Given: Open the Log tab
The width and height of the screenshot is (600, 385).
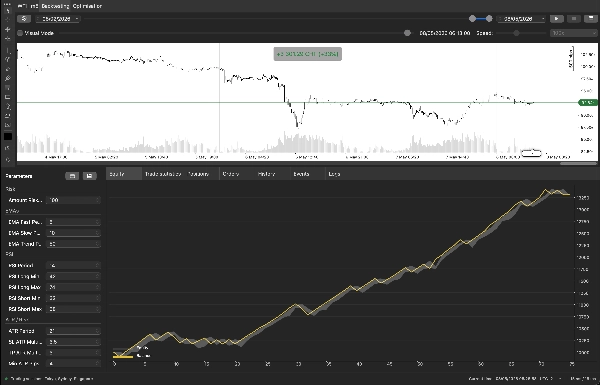Looking at the screenshot, I should tap(334, 174).
